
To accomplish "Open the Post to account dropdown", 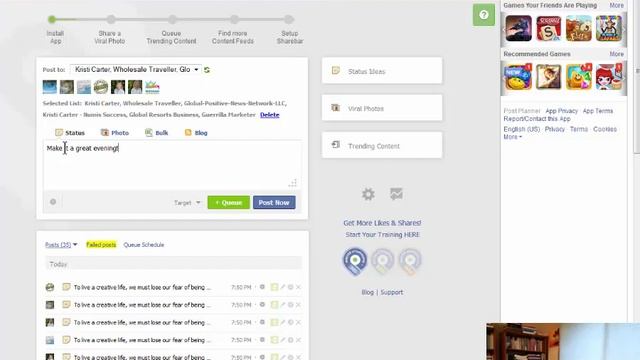I will tap(136, 70).
